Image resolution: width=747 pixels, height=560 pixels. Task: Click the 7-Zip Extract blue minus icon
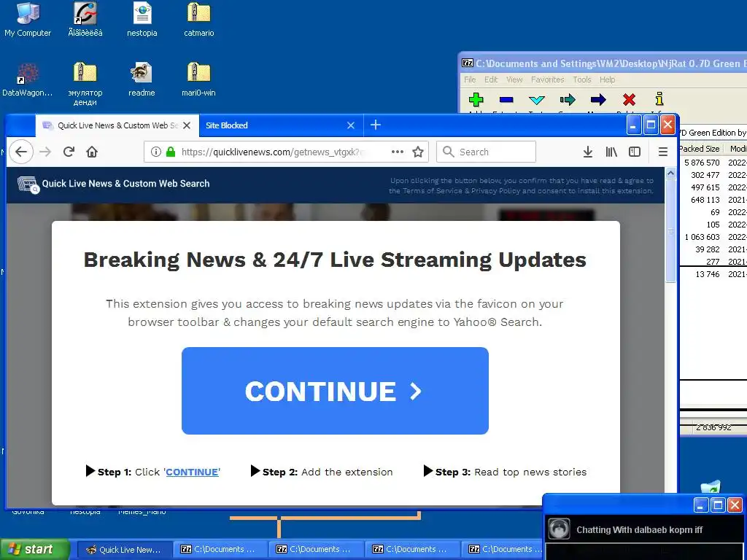click(x=506, y=100)
